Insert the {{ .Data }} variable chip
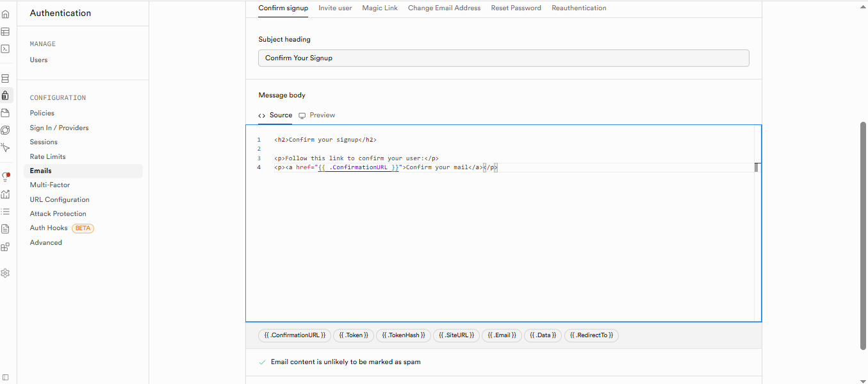The width and height of the screenshot is (868, 384). (x=543, y=335)
